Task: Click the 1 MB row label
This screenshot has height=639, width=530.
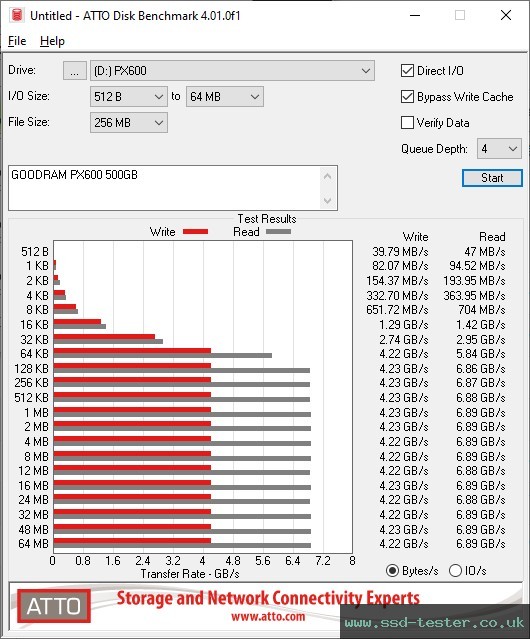Action: (x=36, y=412)
